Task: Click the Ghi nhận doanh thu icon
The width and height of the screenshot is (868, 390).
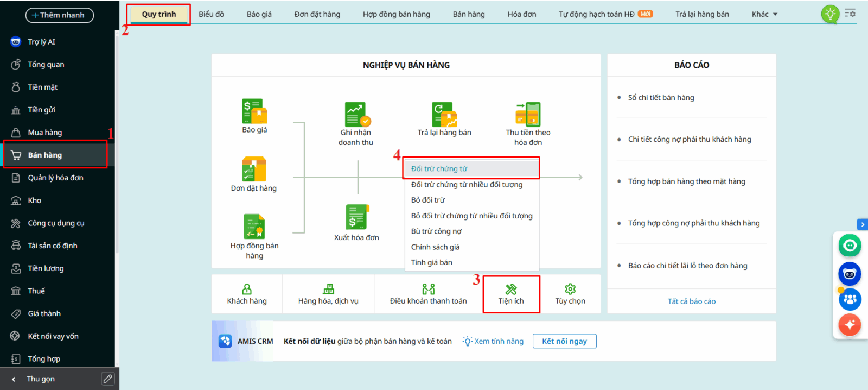Action: 356,115
